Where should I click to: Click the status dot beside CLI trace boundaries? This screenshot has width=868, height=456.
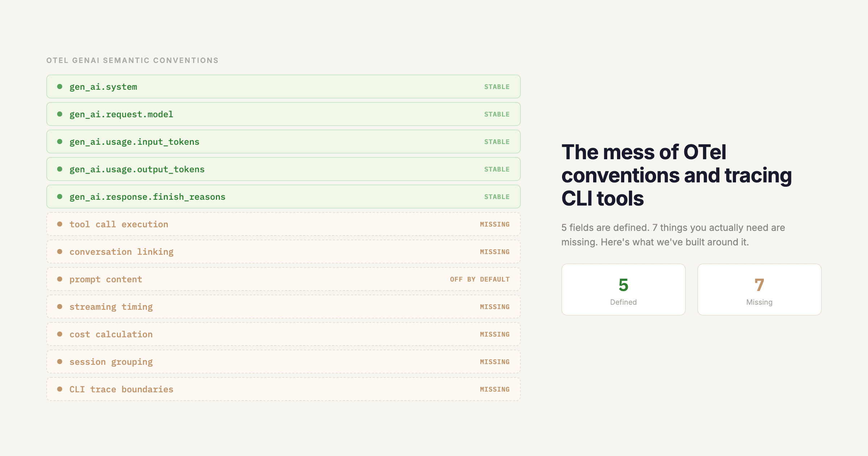tap(60, 389)
